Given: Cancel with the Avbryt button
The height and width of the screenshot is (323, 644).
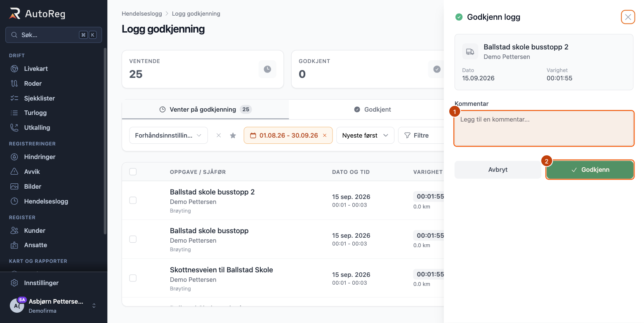Looking at the screenshot, I should pos(498,170).
